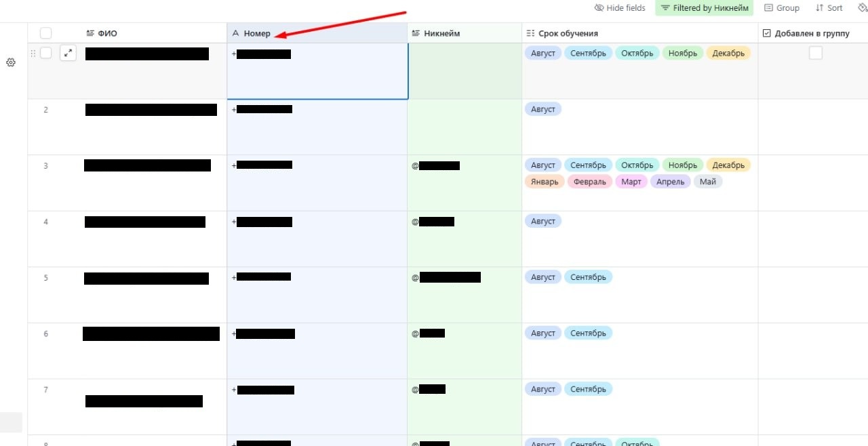Click the Август tag in first row
Viewport: 868px width, 446px height.
543,53
